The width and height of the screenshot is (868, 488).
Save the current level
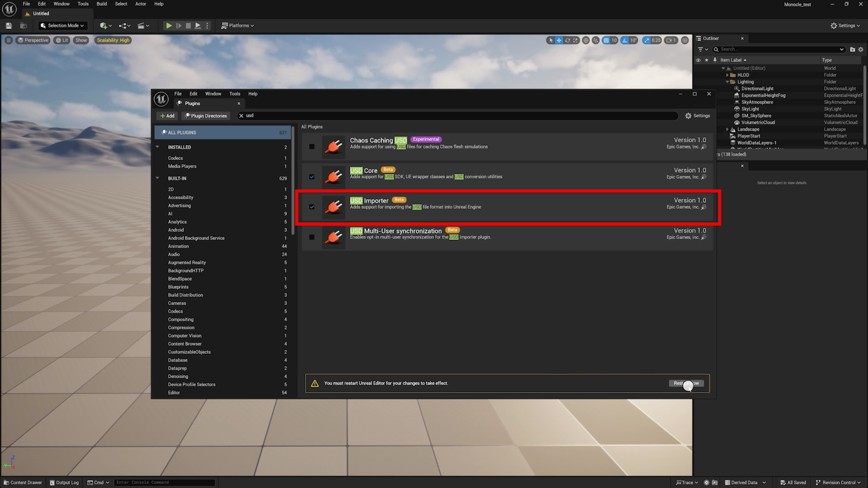click(8, 25)
